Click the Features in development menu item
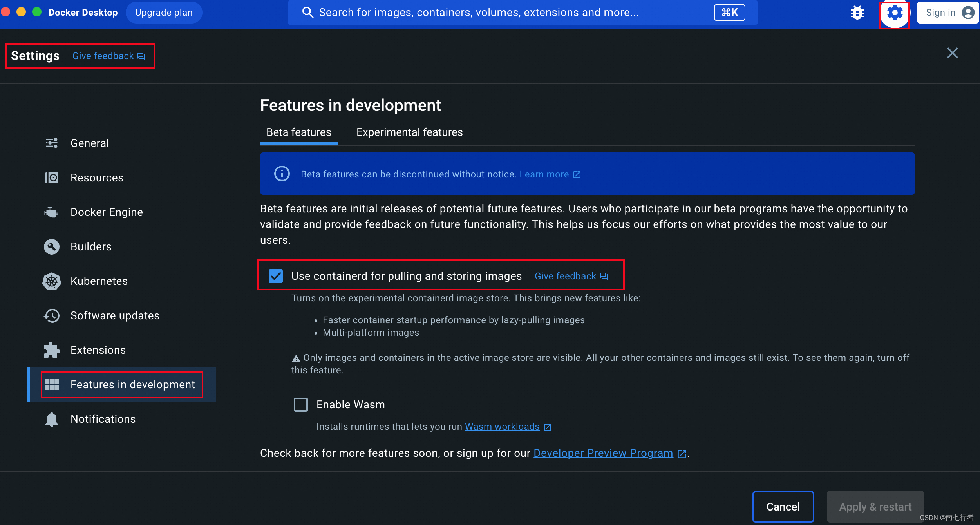This screenshot has width=980, height=525. pyautogui.click(x=133, y=384)
